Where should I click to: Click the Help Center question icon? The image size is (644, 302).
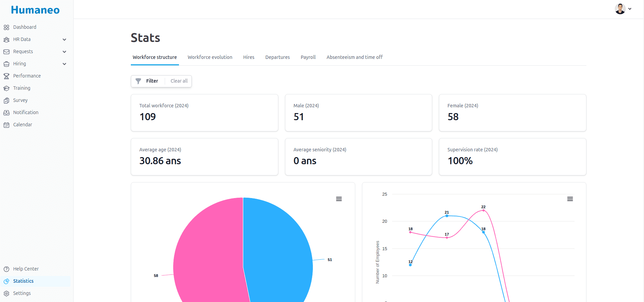pyautogui.click(x=6, y=269)
